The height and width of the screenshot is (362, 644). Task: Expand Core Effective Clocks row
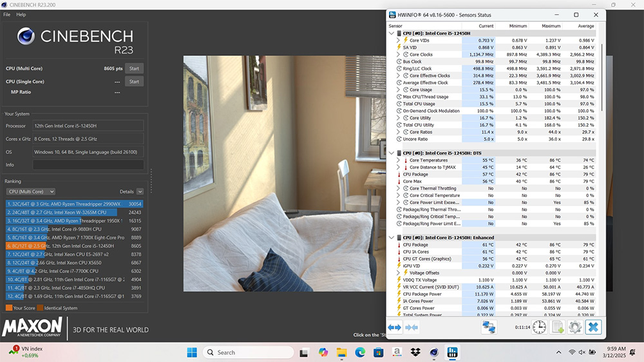click(398, 75)
